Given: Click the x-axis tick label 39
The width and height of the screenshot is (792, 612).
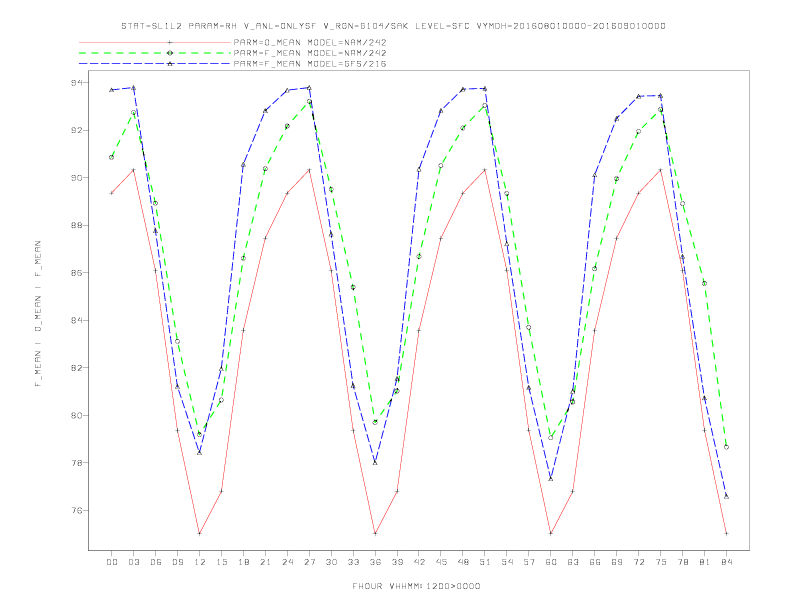Looking at the screenshot, I should pos(397,562).
